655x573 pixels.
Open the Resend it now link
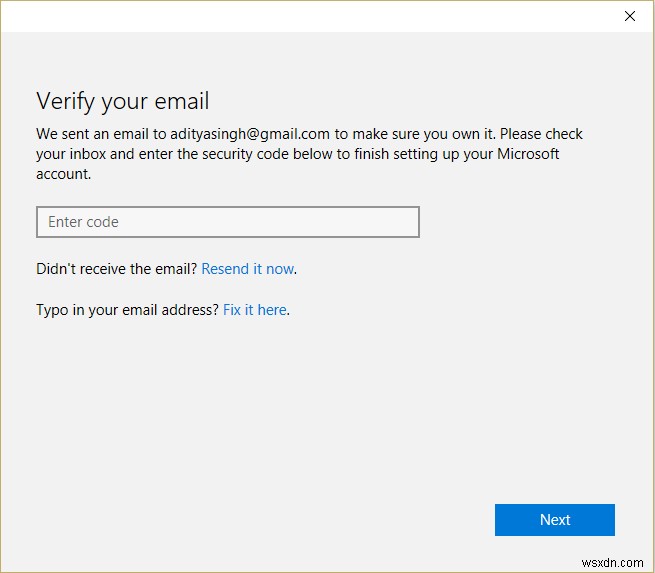(248, 269)
